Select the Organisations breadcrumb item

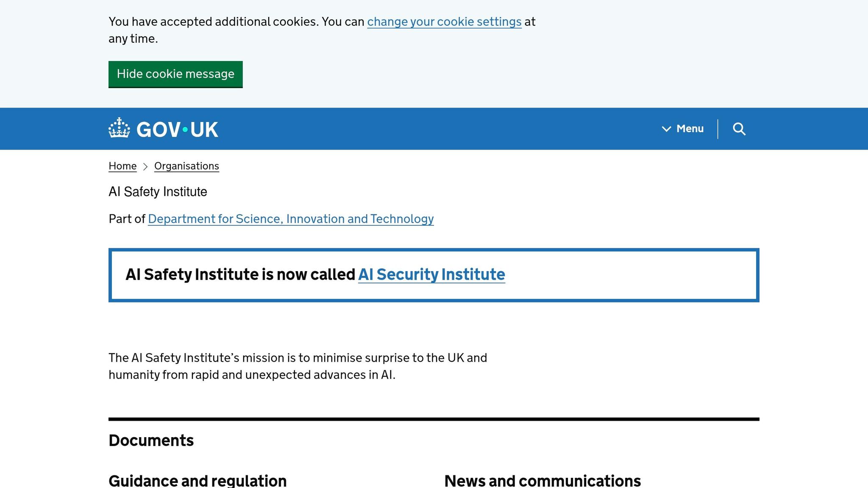tap(186, 166)
